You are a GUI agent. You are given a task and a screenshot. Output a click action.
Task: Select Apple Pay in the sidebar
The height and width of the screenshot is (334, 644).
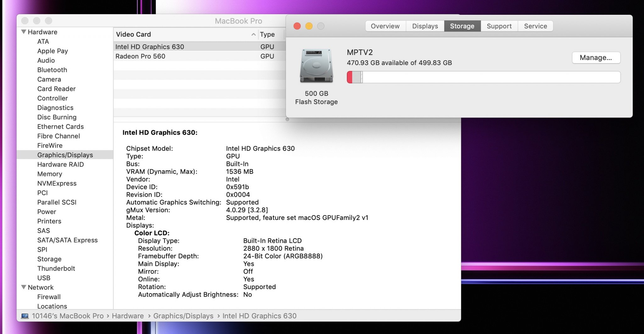pos(53,51)
